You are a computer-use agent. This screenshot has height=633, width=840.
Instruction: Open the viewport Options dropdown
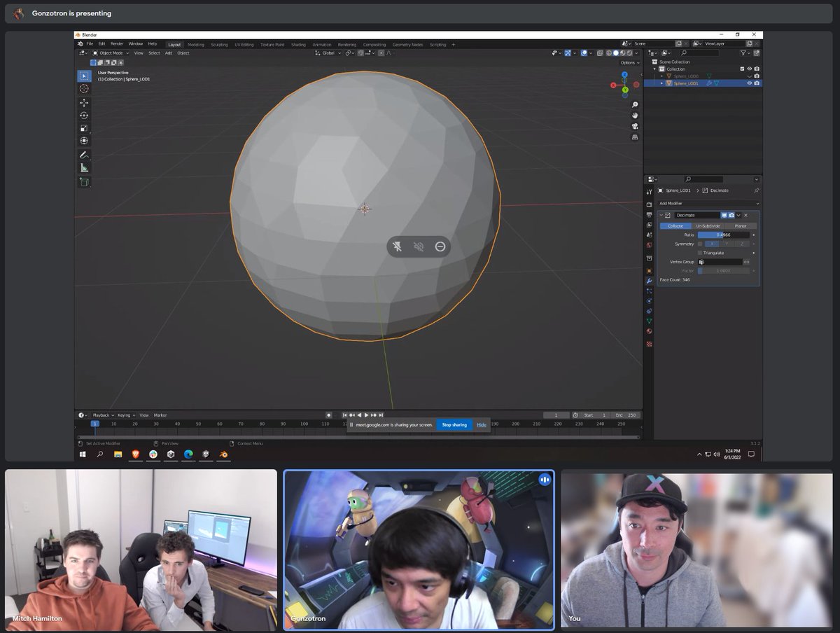point(630,62)
